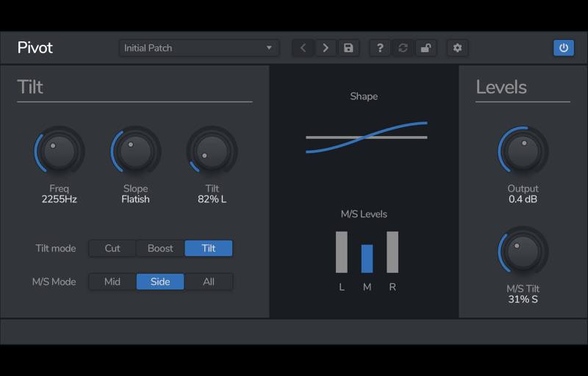The image size is (588, 376).
Task: Click the Shape heading
Action: tap(364, 96)
